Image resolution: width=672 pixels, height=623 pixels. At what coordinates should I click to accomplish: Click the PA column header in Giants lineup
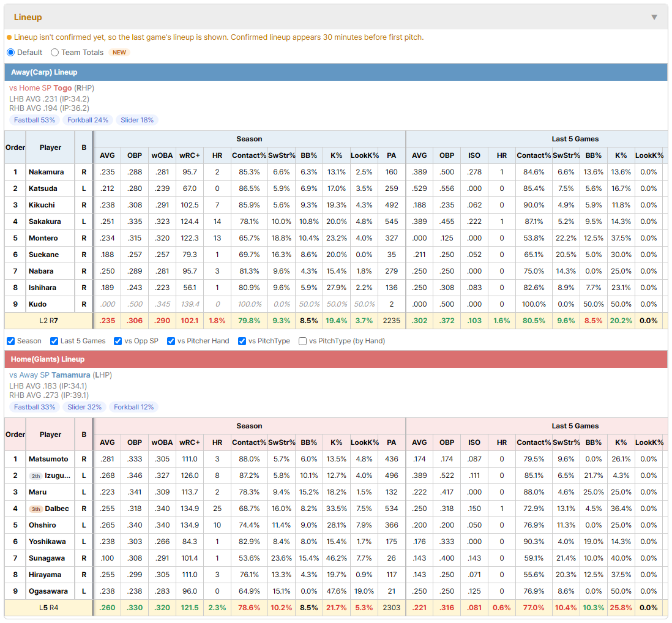click(x=391, y=442)
